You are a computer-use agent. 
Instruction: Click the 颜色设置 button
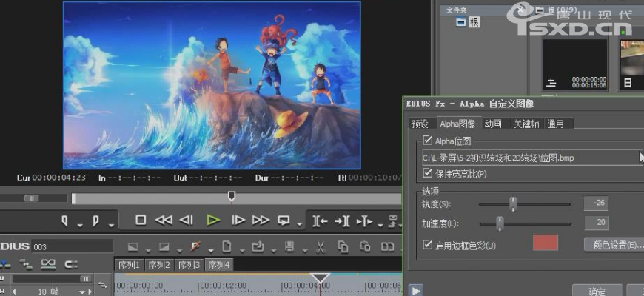[x=614, y=244]
